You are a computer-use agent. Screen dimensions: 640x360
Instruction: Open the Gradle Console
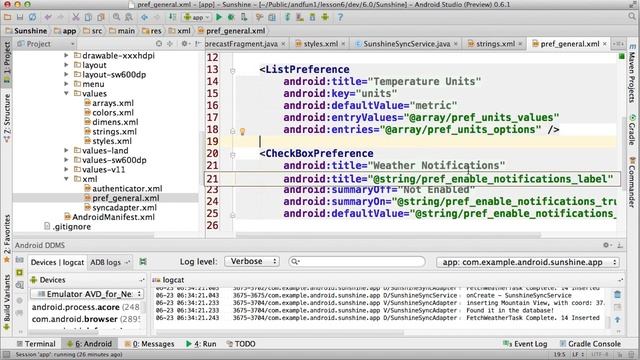click(x=590, y=344)
